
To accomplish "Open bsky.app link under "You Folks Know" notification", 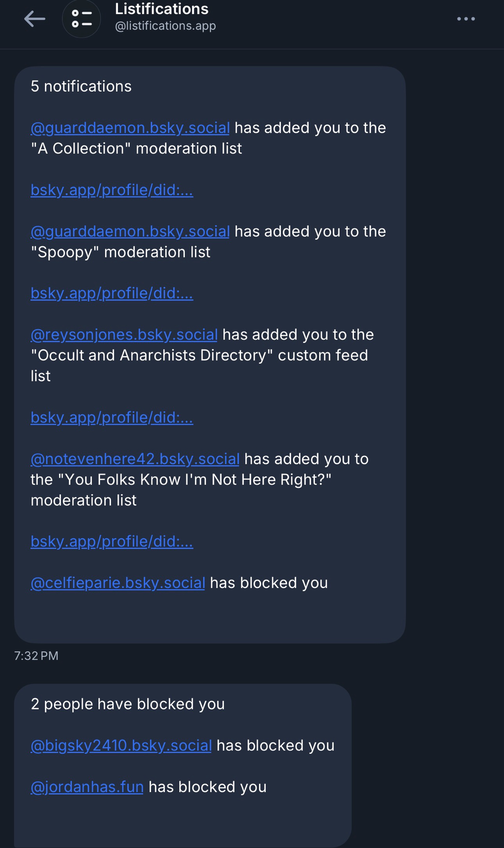I will (112, 541).
